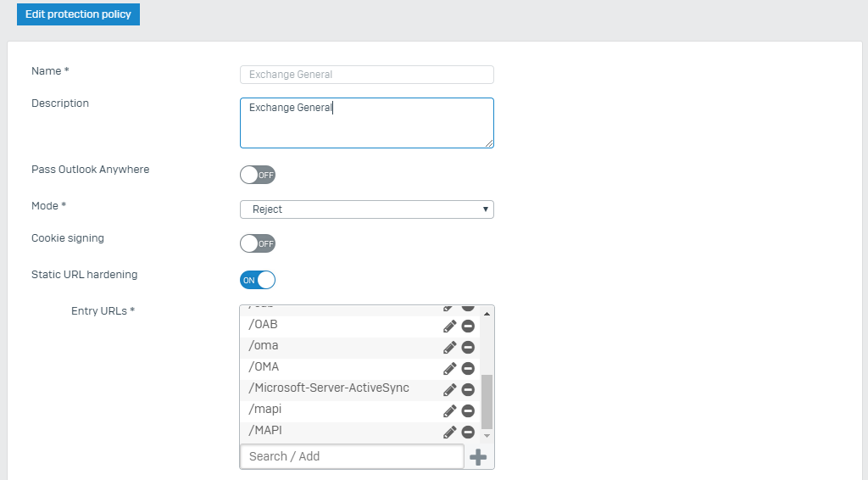Screen dimensions: 868x480
Task: Click the Name * label
Action: point(50,71)
